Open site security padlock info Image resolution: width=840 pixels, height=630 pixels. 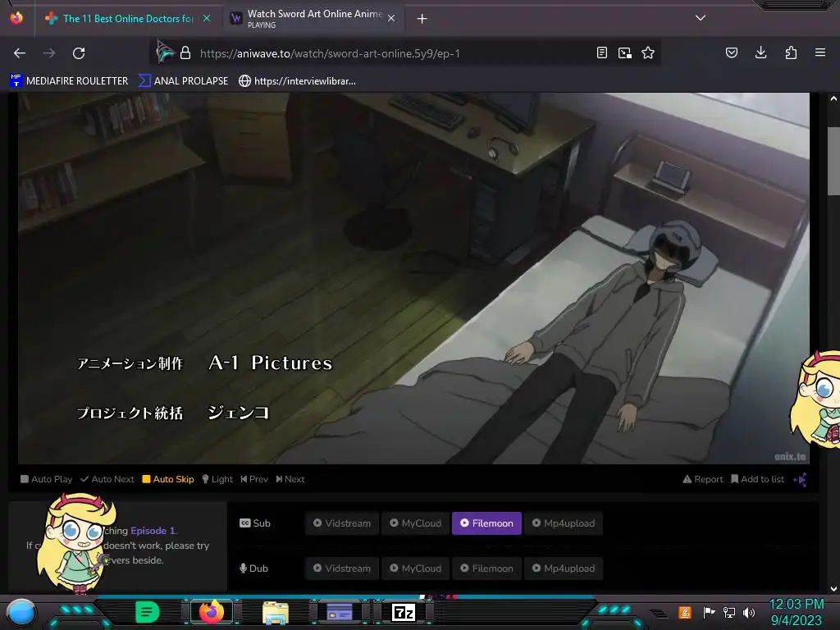click(185, 53)
